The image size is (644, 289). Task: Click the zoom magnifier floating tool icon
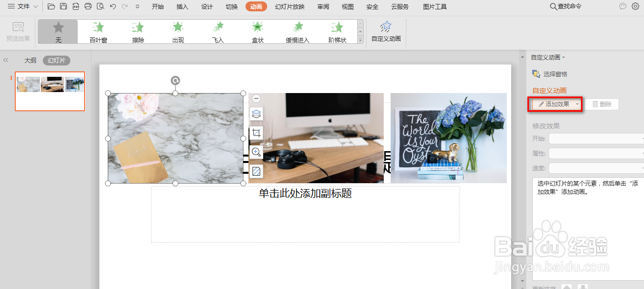[256, 152]
